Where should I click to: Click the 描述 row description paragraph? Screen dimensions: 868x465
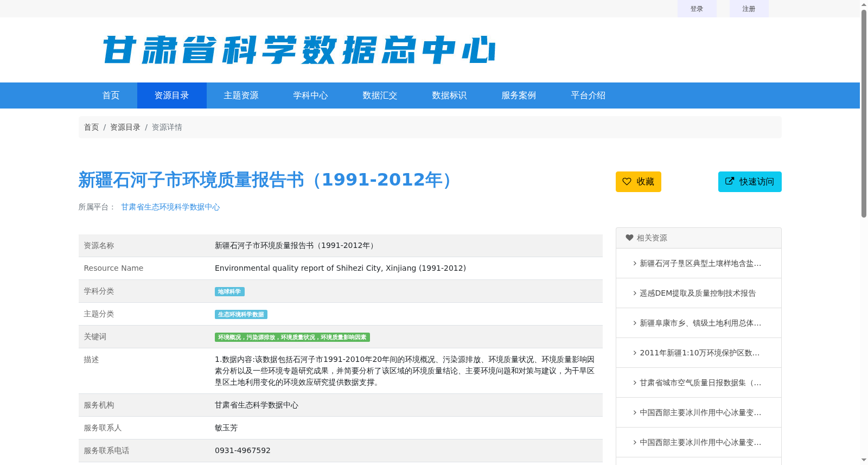point(405,371)
